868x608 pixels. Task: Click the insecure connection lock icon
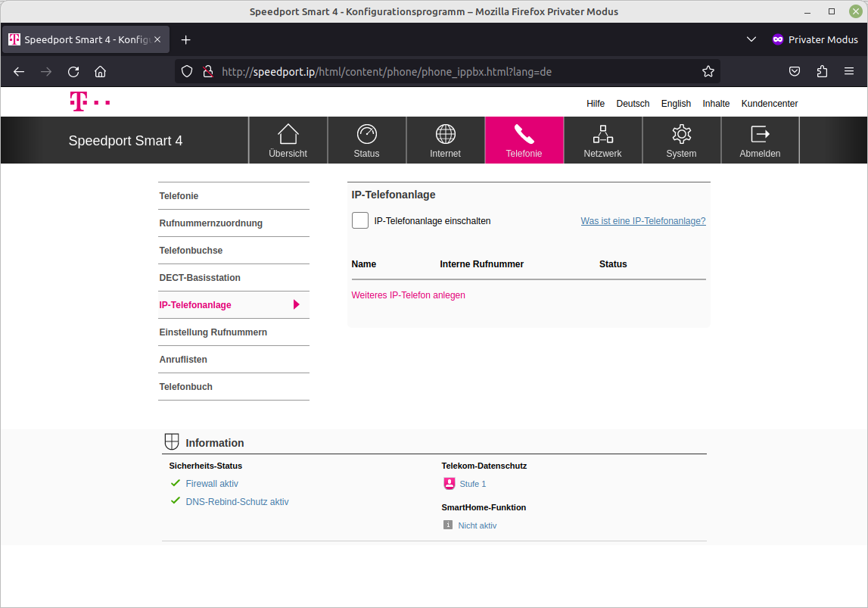(x=208, y=71)
